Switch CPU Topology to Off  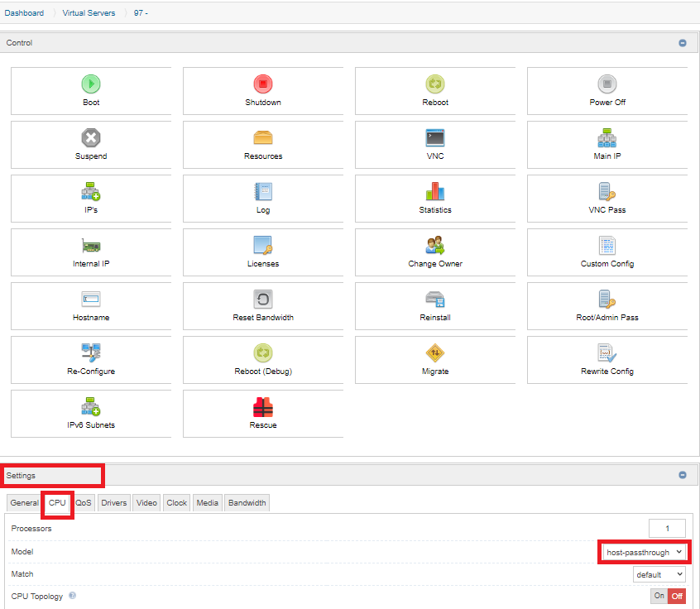pos(677,596)
